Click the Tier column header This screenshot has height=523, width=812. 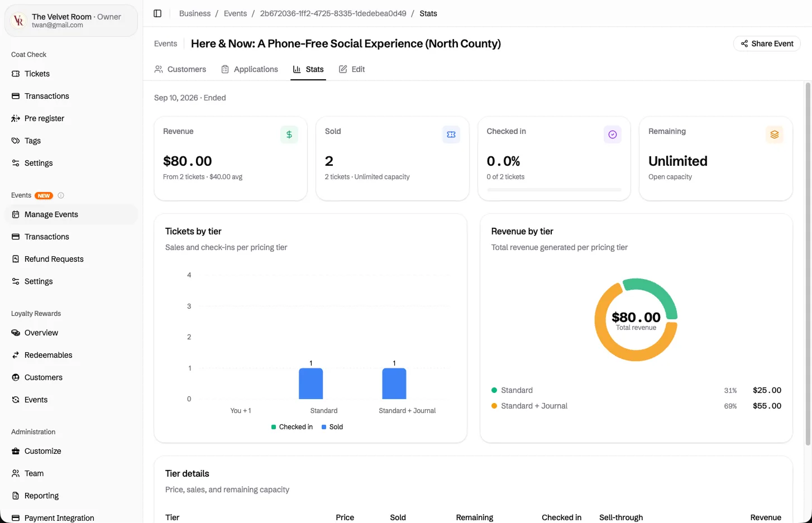(173, 517)
